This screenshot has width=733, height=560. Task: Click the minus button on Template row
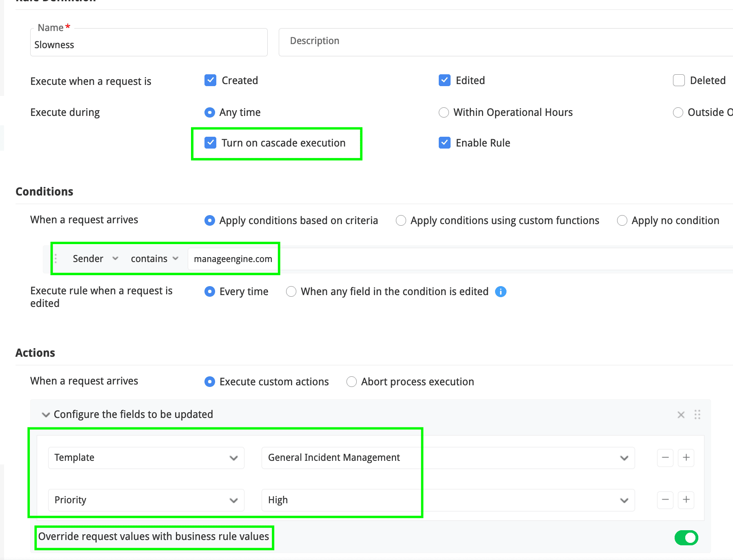pyautogui.click(x=665, y=458)
